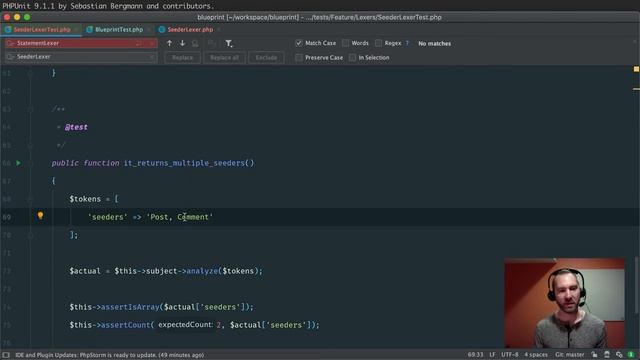Enable the Words checkbox
The width and height of the screenshot is (640, 360).
[346, 43]
